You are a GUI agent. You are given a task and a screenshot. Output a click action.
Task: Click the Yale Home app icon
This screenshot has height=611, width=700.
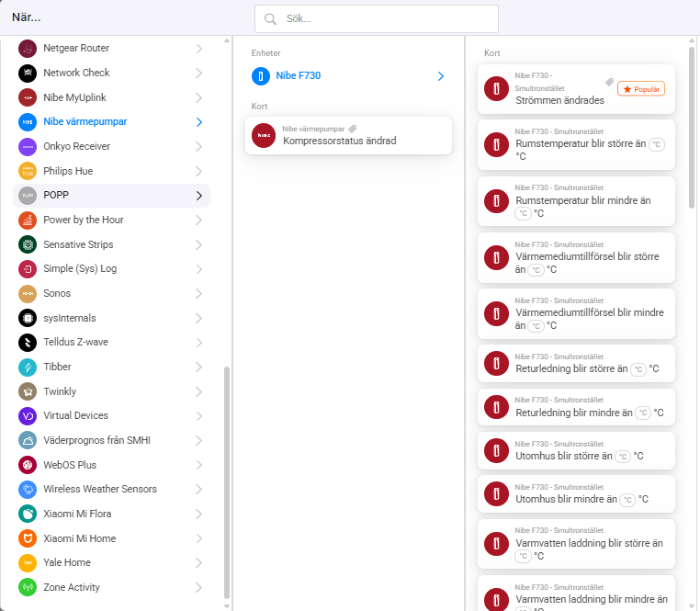click(x=28, y=562)
